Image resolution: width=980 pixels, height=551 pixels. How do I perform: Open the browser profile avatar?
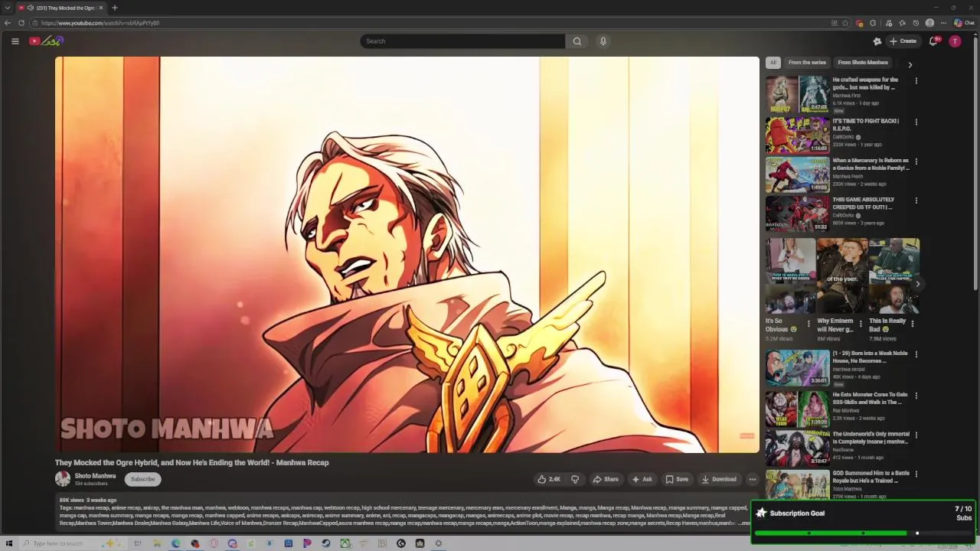[929, 23]
